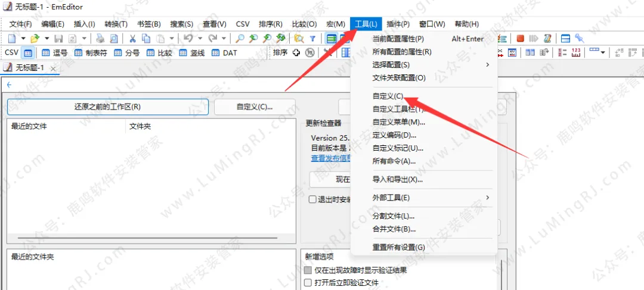Click the Open file folder icon
This screenshot has width=644, height=290.
pyautogui.click(x=35, y=39)
